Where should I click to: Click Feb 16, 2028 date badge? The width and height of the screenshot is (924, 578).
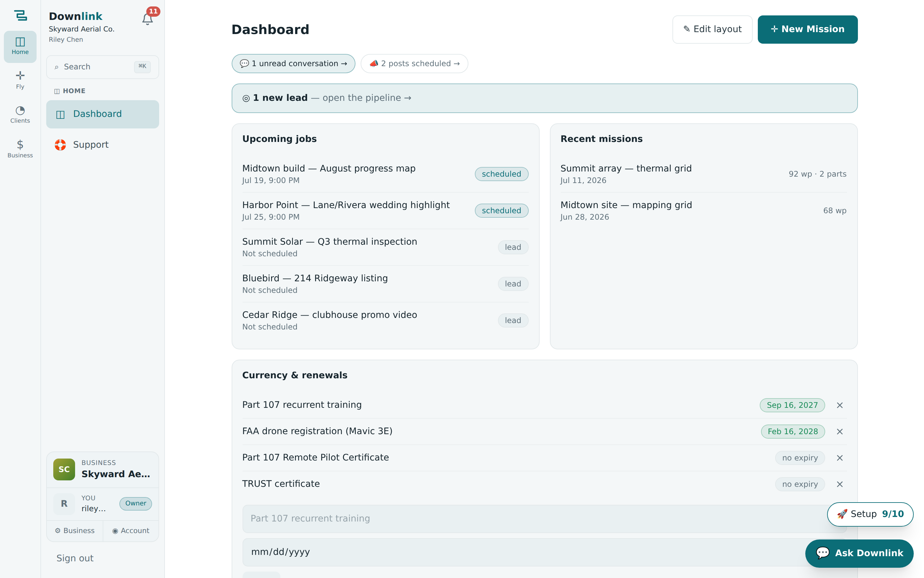point(793,432)
